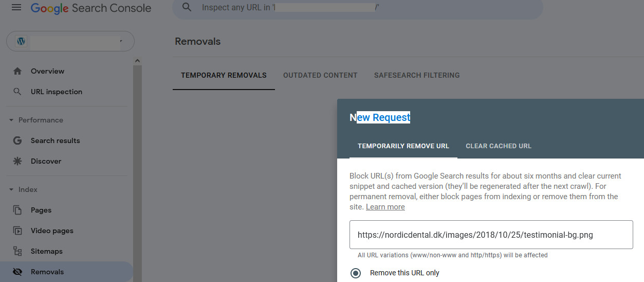Follow the Learn more link
Image resolution: width=644 pixels, height=282 pixels.
385,207
